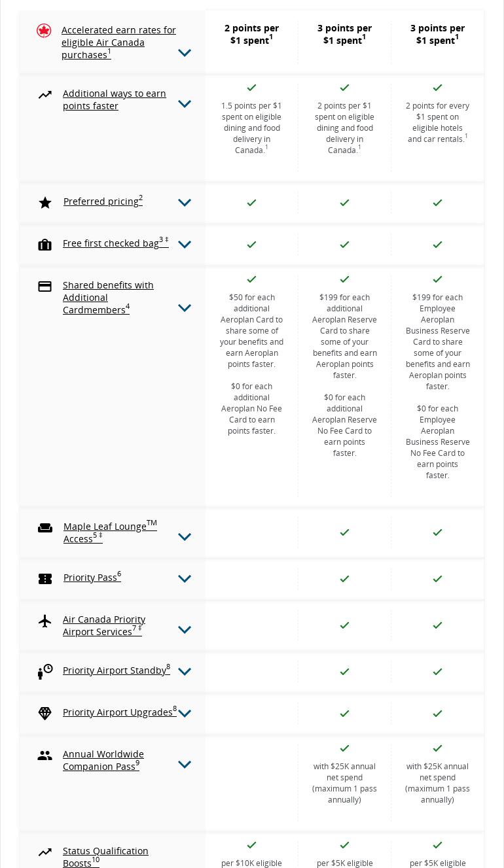Open the Status Qualification Boosts link

105,857
